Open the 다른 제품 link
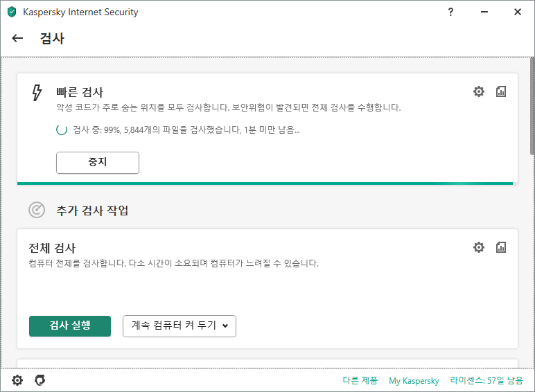 [360, 380]
